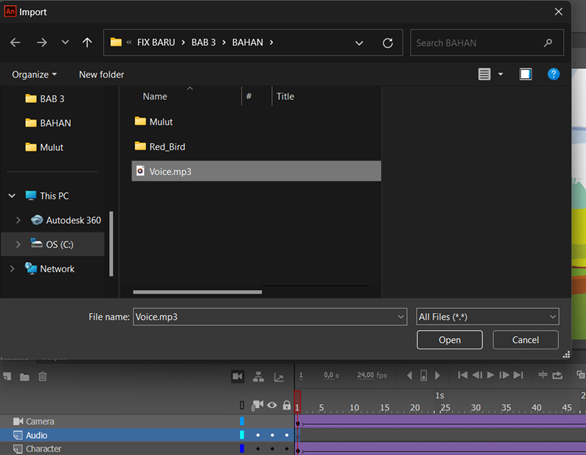This screenshot has width=586, height=455.
Task: Click the new layer icon in timeline
Action: click(x=7, y=376)
